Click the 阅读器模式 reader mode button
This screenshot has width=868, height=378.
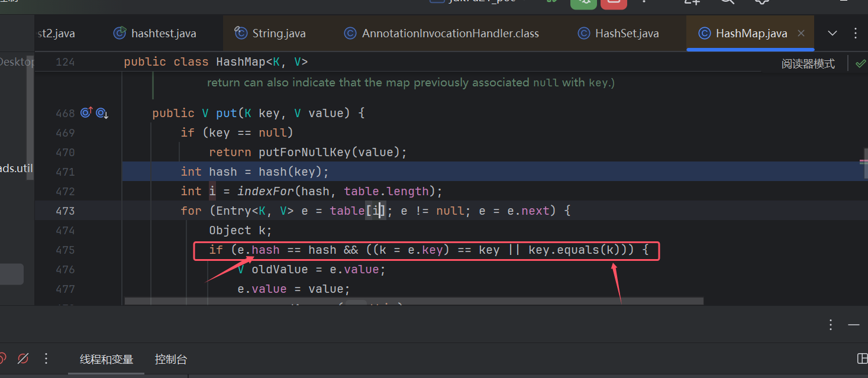click(x=808, y=64)
